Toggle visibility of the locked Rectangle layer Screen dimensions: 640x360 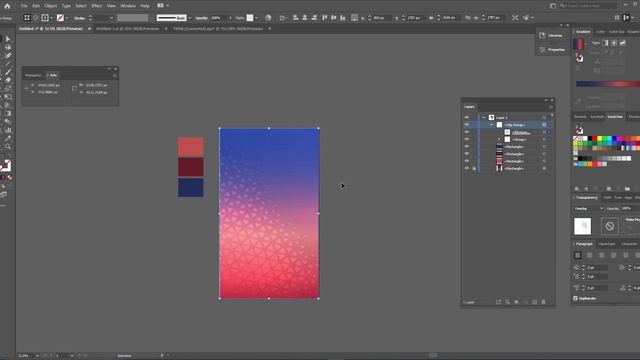[467, 168]
